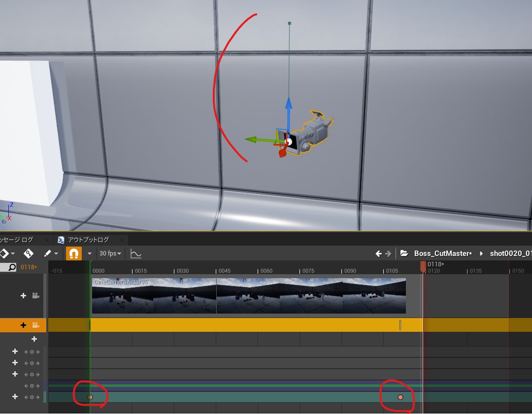The width and height of the screenshot is (532, 414).
Task: Click the 0090 mark on the time ruler
Action: click(x=350, y=271)
